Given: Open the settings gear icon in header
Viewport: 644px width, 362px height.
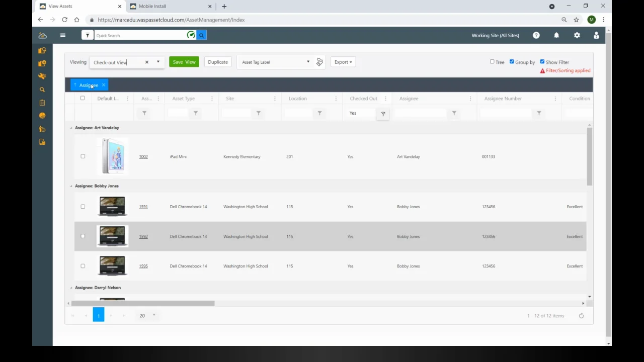Looking at the screenshot, I should click(577, 36).
